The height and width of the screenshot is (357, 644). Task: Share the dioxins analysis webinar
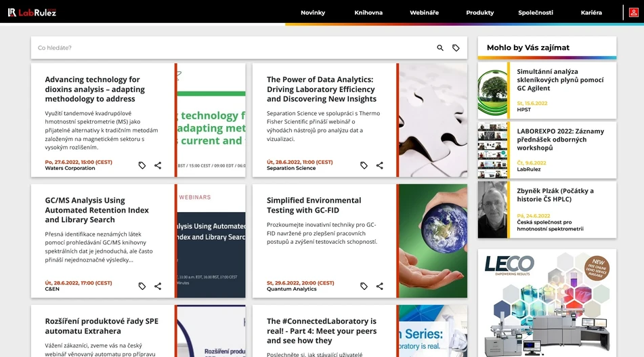[158, 165]
